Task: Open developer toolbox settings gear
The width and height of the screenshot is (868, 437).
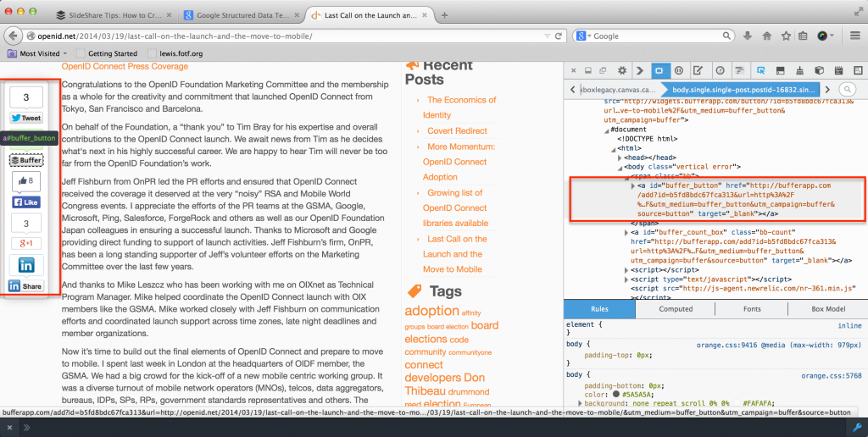Action: pyautogui.click(x=621, y=71)
